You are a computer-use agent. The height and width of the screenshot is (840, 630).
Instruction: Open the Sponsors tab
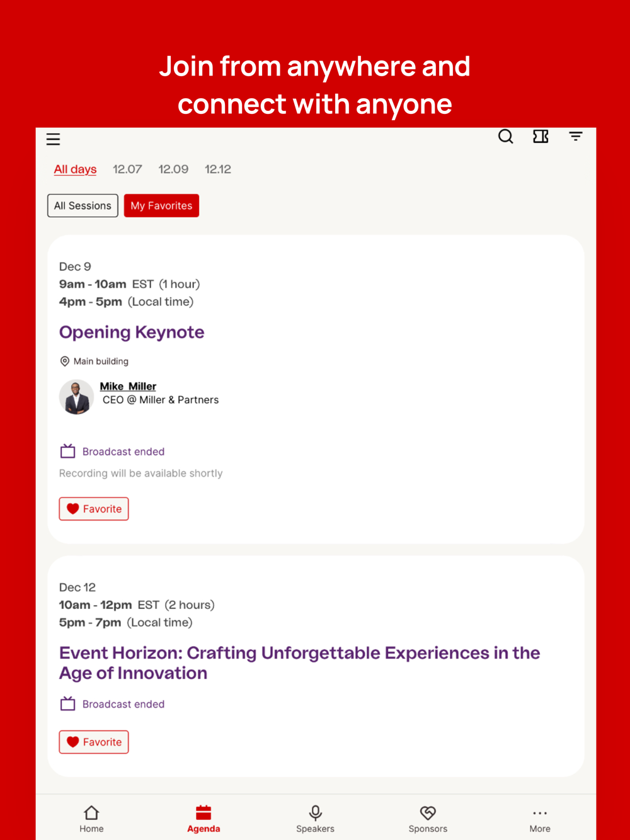[428, 819]
